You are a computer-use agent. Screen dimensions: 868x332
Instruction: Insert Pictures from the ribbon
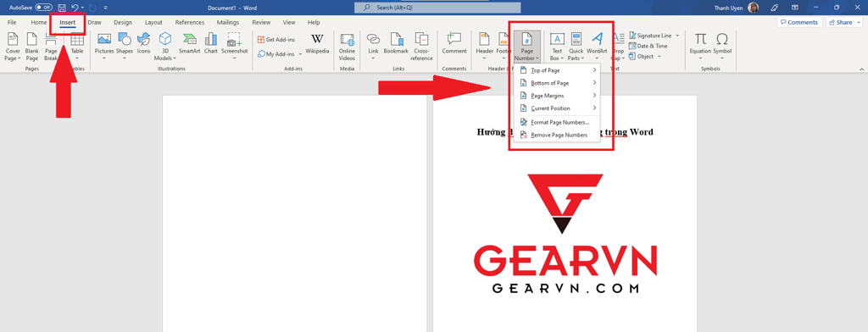tap(104, 47)
